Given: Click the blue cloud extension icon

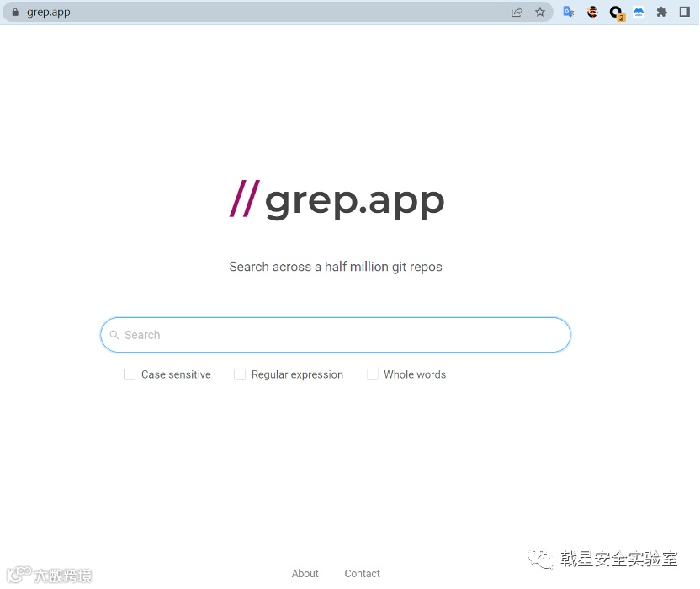Looking at the screenshot, I should (x=639, y=12).
